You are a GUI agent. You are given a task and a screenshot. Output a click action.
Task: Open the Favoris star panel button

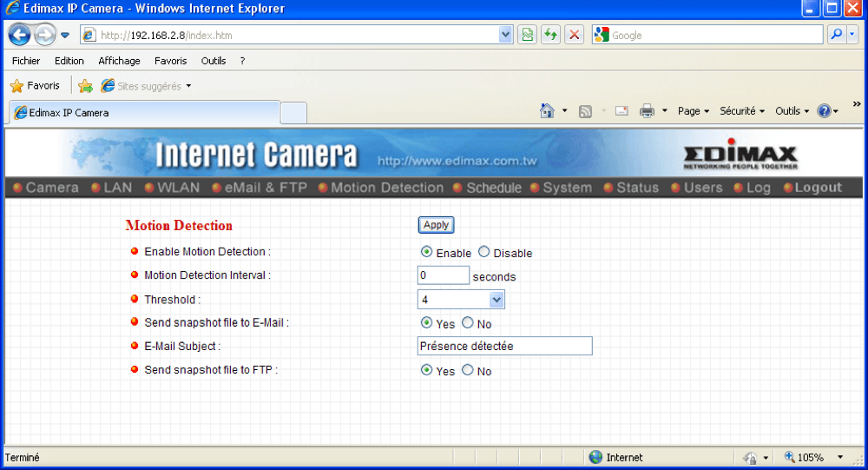point(35,86)
